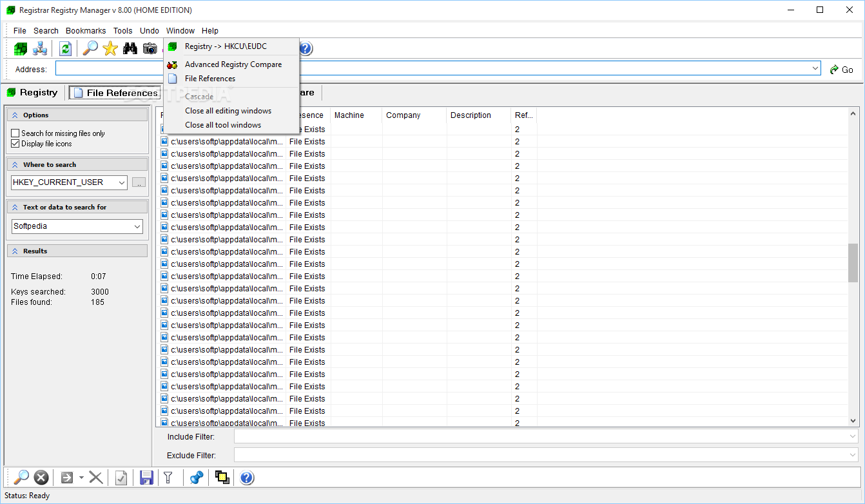Sort by the 'Ref...' column header
Image resolution: width=865 pixels, height=504 pixels.
524,115
